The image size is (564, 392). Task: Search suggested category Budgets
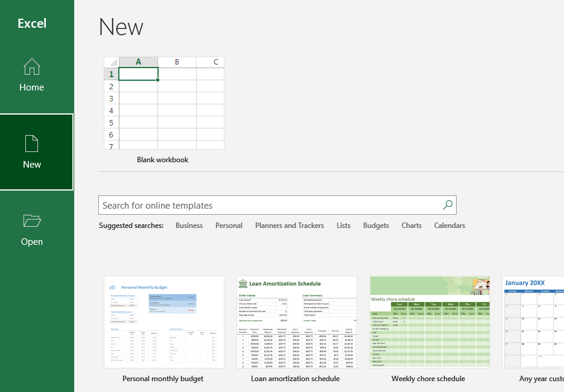376,226
